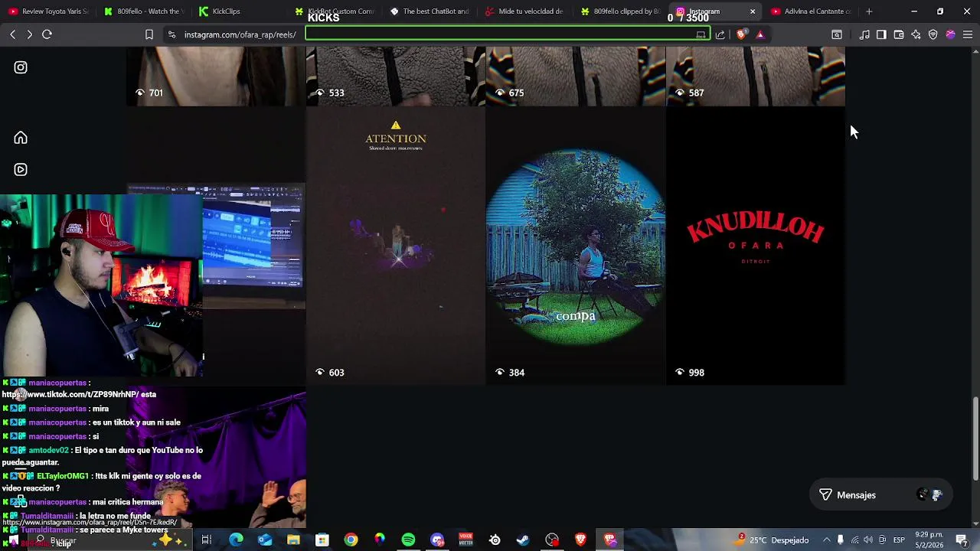
Task: Open the KNUDILLOH Ofara reel
Action: [756, 246]
